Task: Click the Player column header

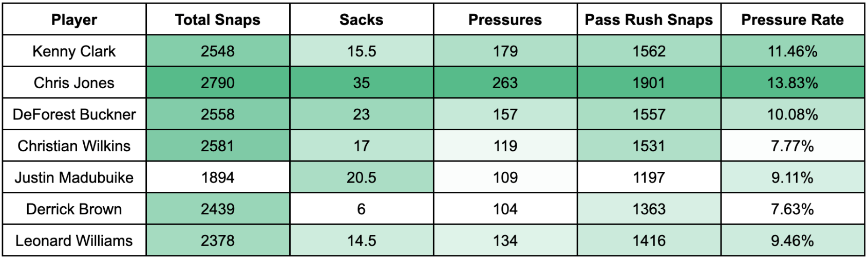Action: (x=74, y=20)
